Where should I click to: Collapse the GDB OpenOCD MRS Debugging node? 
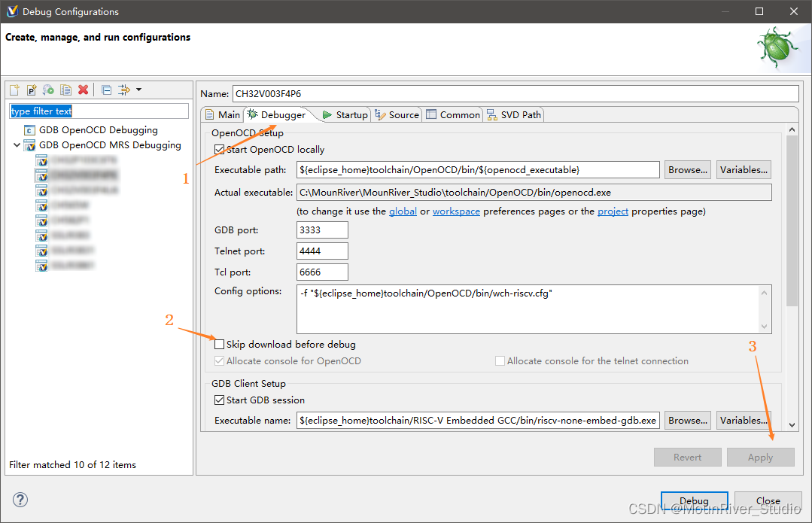[17, 145]
